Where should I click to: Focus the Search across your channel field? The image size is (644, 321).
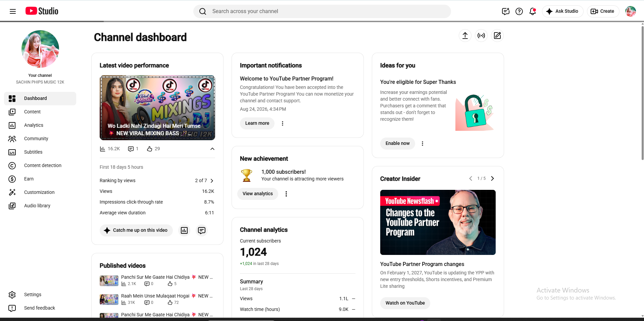[x=322, y=11]
